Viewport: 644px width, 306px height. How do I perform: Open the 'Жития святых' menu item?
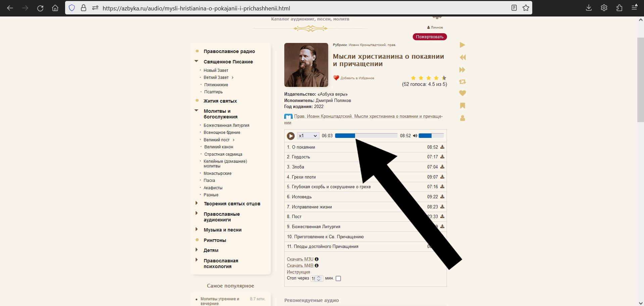coord(220,101)
